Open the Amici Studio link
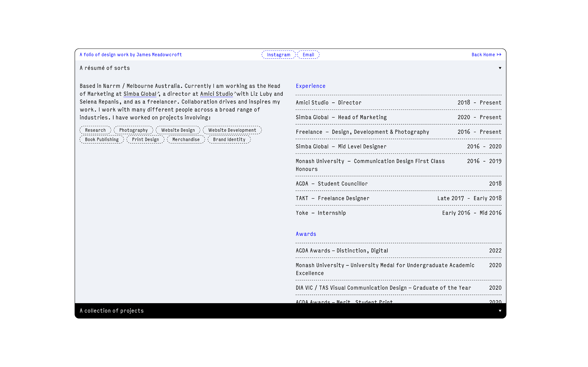This screenshot has width=588, height=367. (x=216, y=94)
